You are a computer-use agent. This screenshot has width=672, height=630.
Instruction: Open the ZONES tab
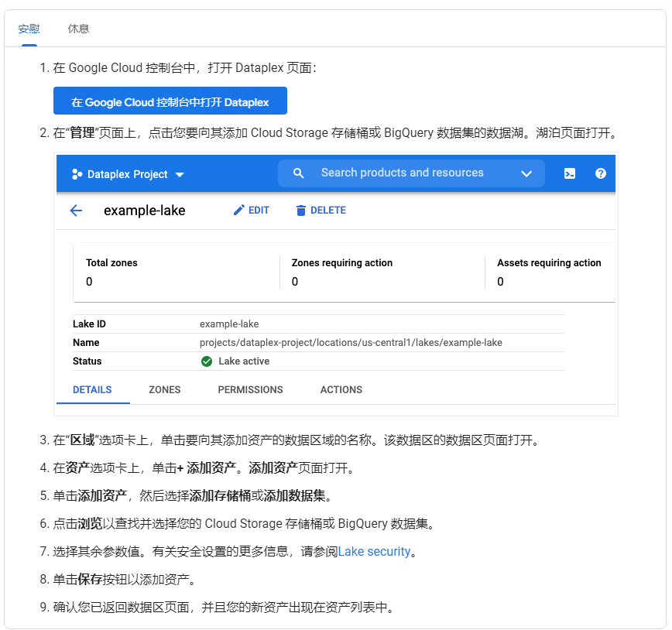165,390
